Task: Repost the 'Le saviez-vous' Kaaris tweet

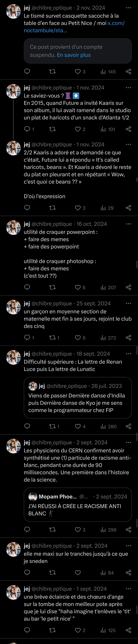Action: pos(52,129)
